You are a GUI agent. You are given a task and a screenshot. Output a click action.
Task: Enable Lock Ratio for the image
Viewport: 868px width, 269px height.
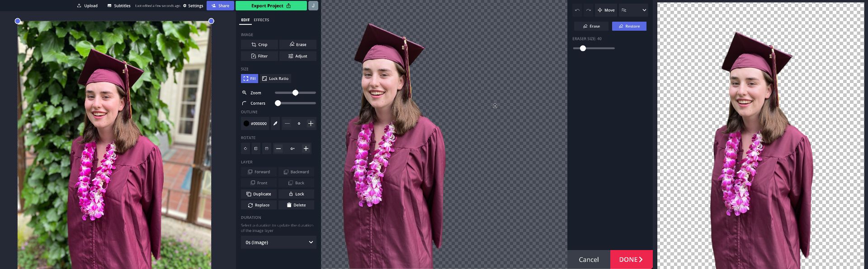pyautogui.click(x=275, y=79)
